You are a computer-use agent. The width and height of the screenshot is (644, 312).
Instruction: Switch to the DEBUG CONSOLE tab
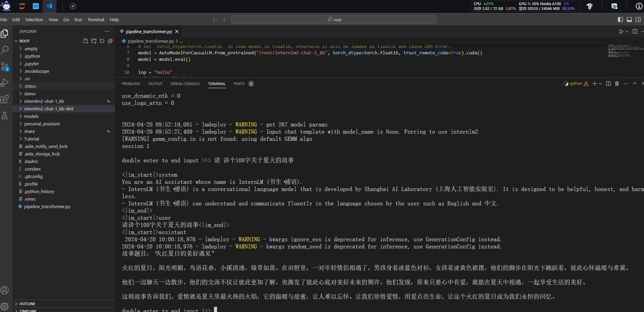point(185,84)
